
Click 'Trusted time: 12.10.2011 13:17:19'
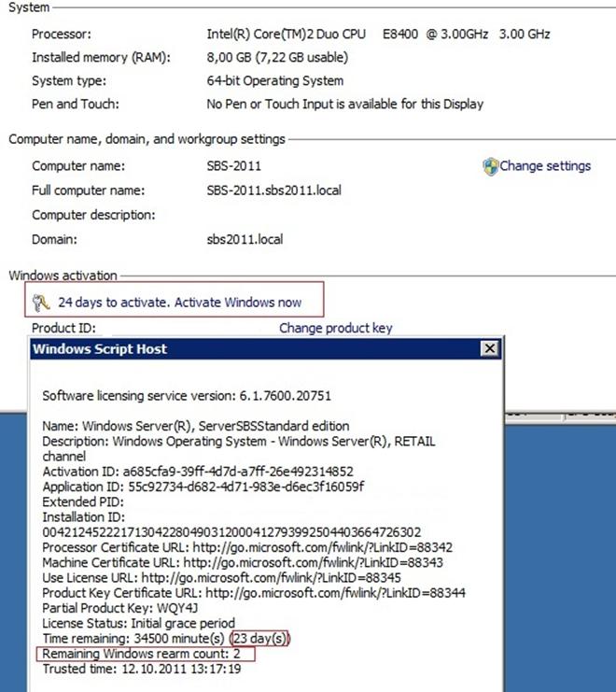142,669
